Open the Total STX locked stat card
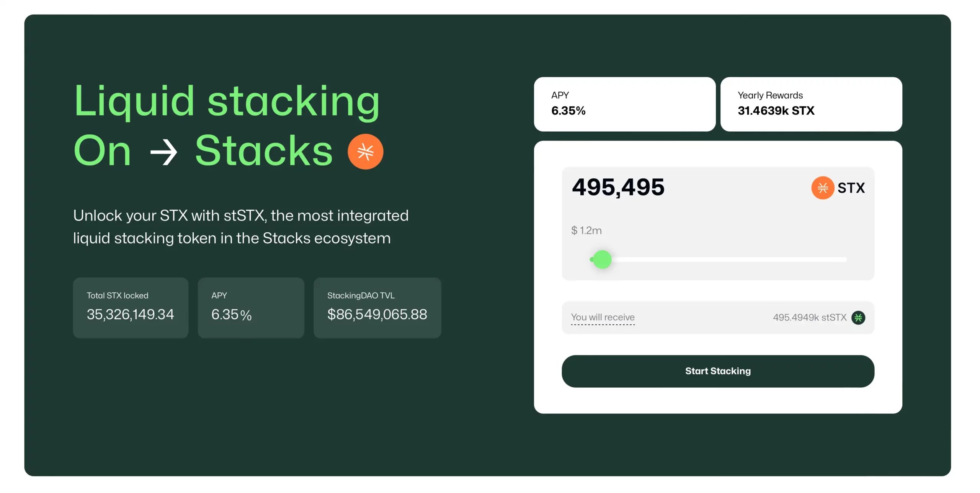 coord(131,307)
